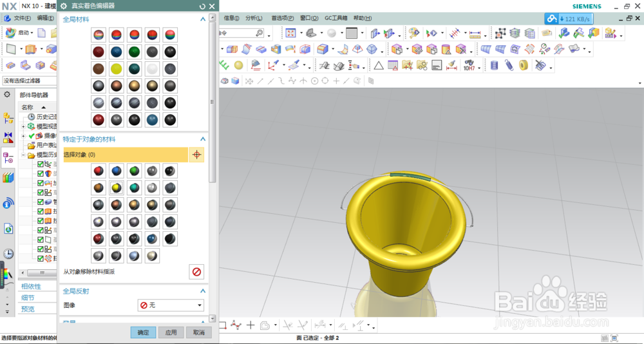The width and height of the screenshot is (644, 344).
Task: Click the paintbrush icon beside 10H7
Action: tap(451, 65)
